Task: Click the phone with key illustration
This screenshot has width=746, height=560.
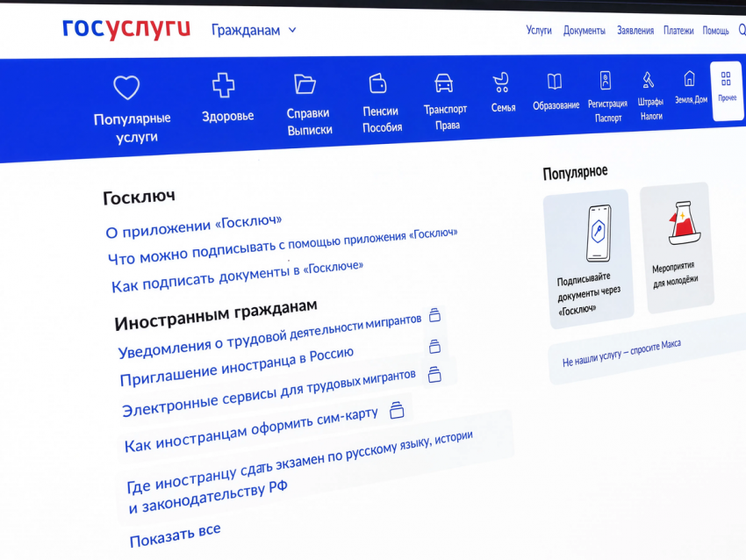Action: click(599, 233)
